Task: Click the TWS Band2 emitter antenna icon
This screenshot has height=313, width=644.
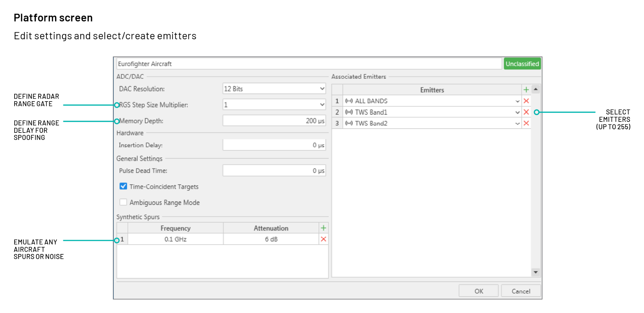Action: (x=349, y=123)
